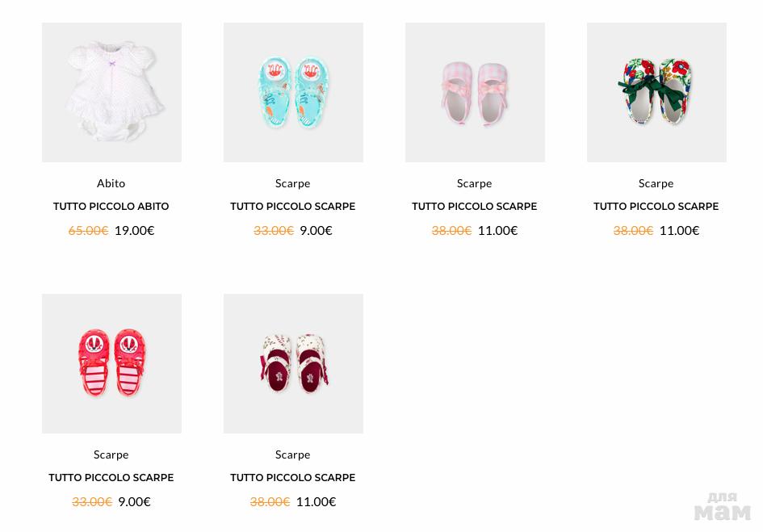
Task: Open the red jelly sandals thumbnail
Action: pos(111,363)
